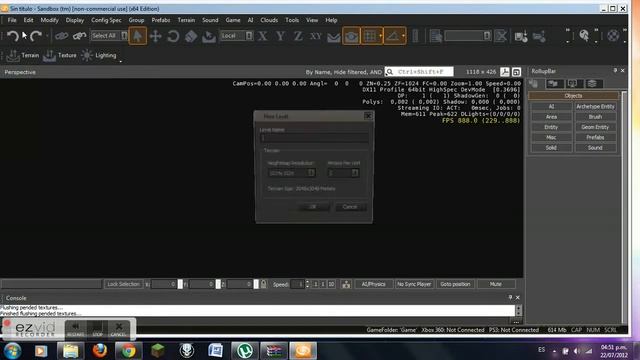Open the Tools menu

point(292,20)
